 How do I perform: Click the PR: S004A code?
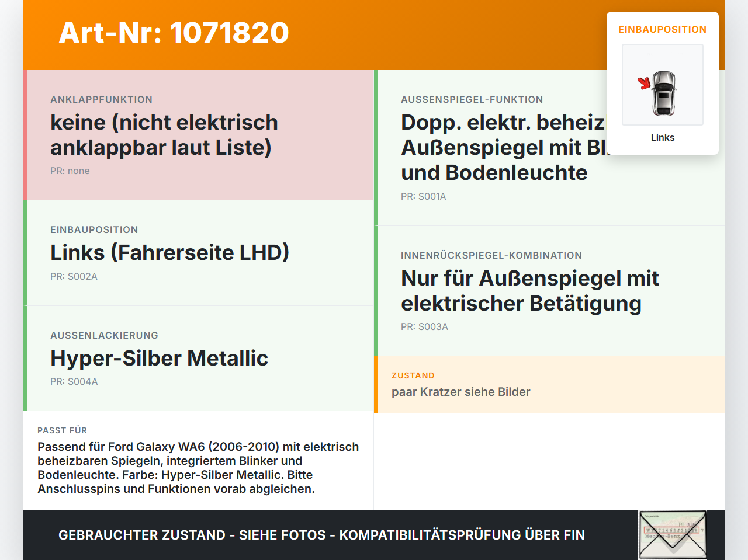[x=74, y=381]
